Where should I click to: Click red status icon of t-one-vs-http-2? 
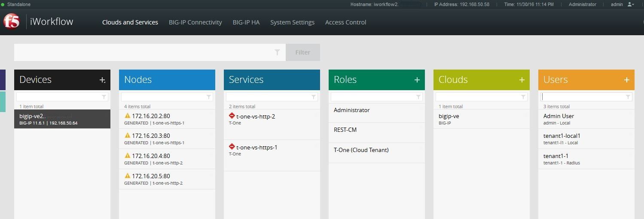pyautogui.click(x=232, y=116)
